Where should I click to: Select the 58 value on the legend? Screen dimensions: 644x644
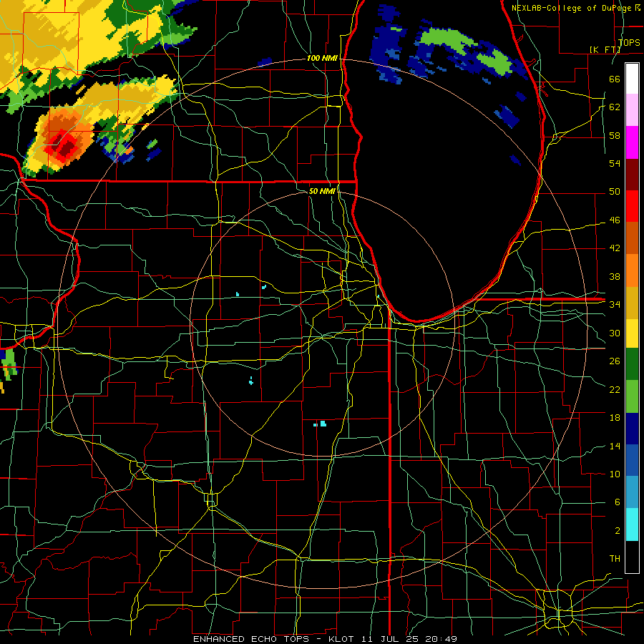pyautogui.click(x=615, y=135)
